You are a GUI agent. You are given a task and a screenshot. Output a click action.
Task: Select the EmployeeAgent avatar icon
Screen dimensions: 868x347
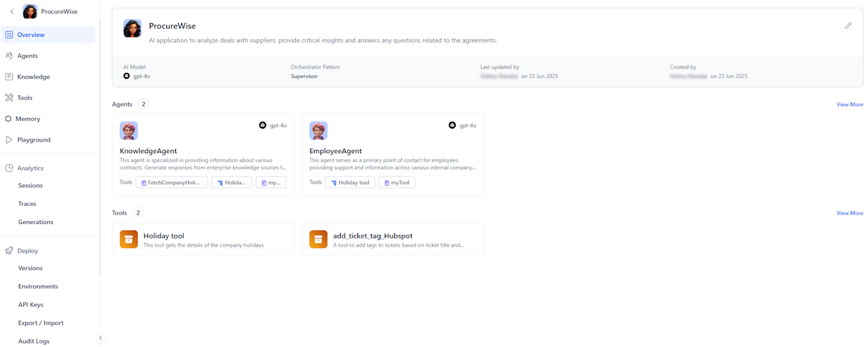tap(318, 131)
